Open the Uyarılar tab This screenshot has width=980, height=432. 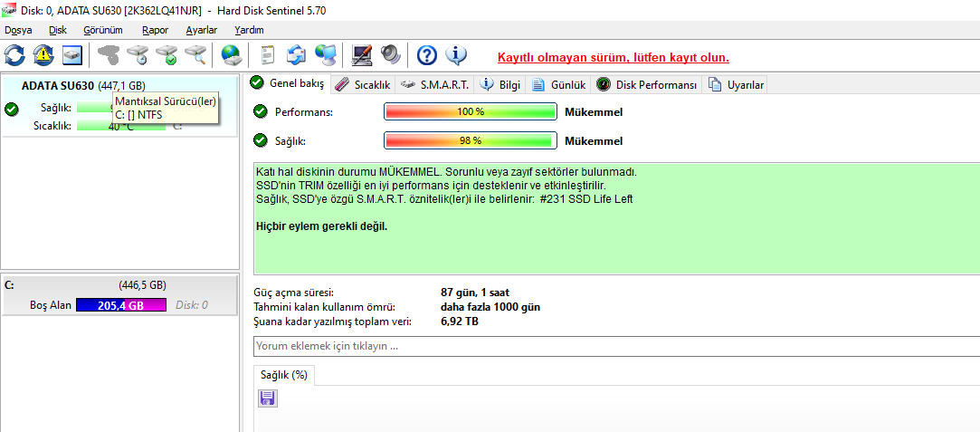pyautogui.click(x=735, y=85)
